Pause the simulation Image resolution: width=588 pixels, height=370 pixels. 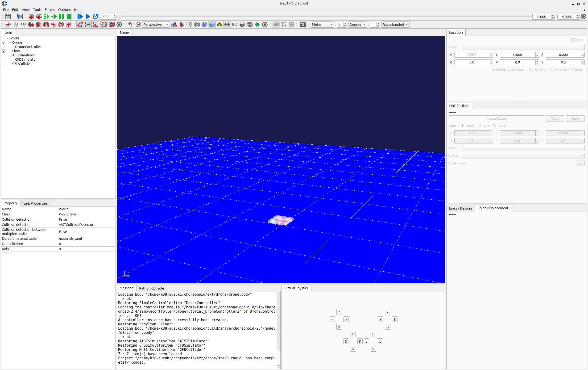pos(62,17)
